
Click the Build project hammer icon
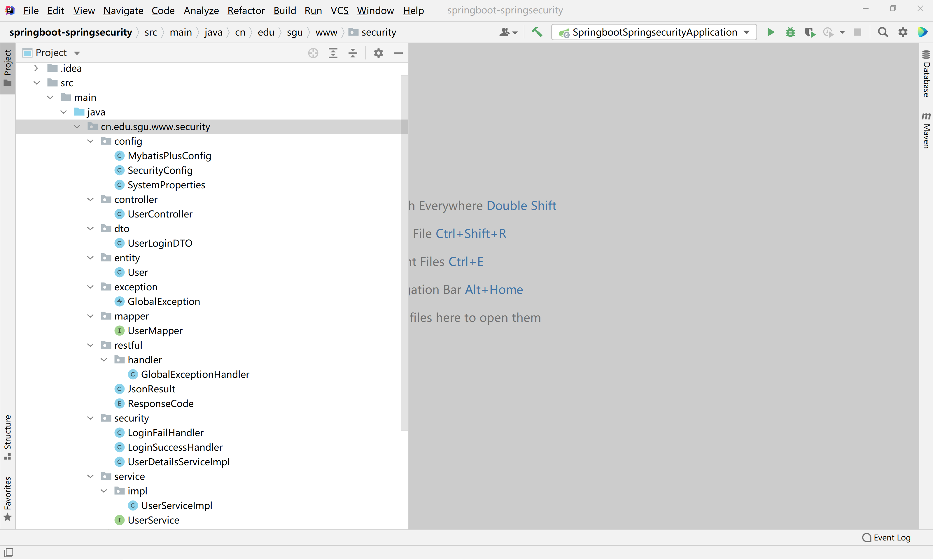(537, 32)
